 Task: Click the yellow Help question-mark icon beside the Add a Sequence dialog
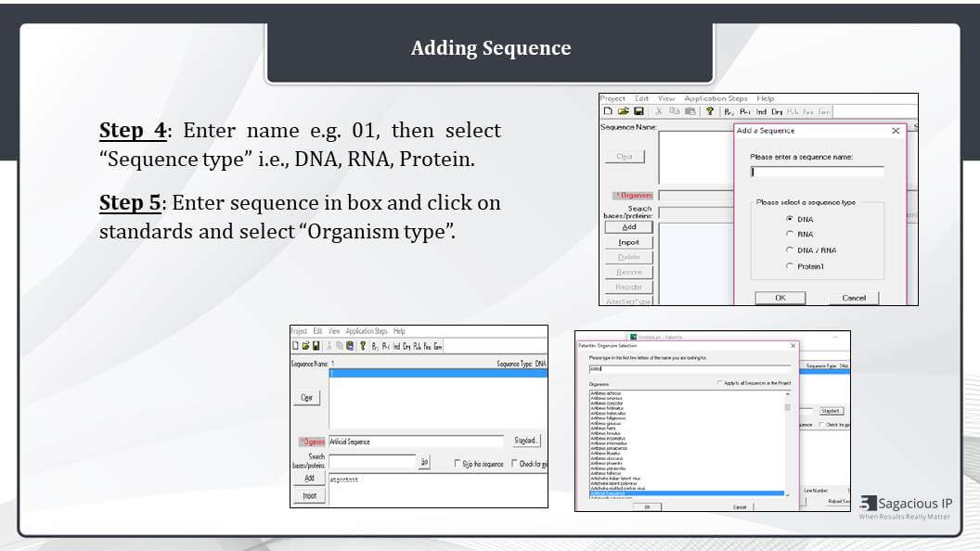709,111
